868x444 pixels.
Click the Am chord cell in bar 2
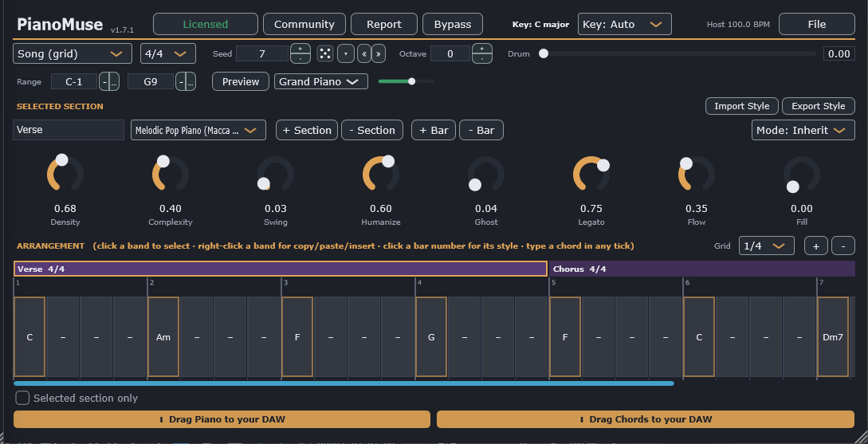pyautogui.click(x=163, y=336)
